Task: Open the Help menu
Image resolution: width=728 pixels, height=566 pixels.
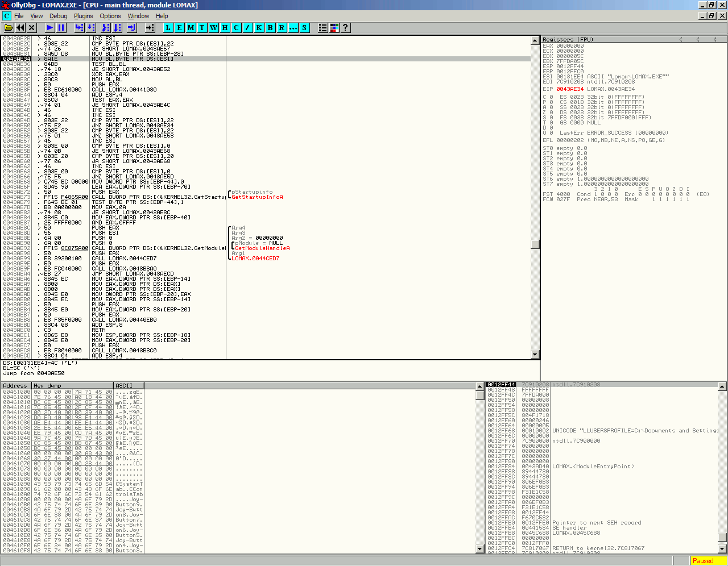Action: point(162,16)
